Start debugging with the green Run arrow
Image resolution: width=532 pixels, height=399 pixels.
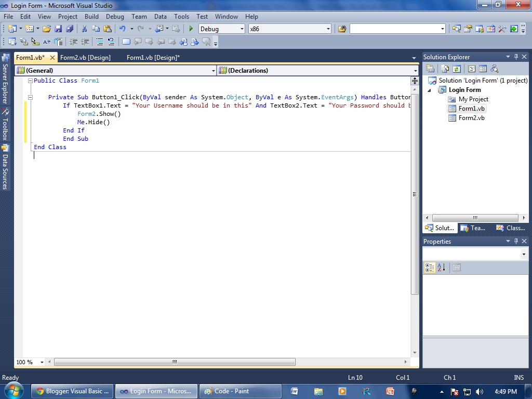(x=190, y=29)
